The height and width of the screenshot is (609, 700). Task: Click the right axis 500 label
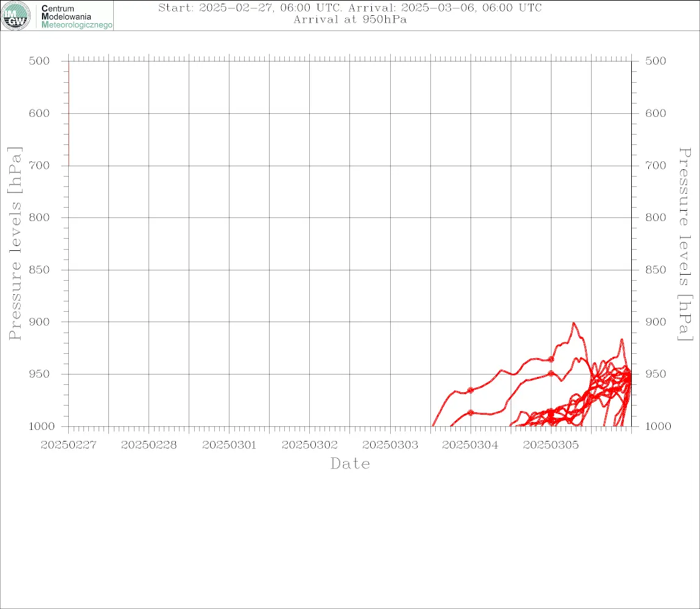click(x=656, y=61)
